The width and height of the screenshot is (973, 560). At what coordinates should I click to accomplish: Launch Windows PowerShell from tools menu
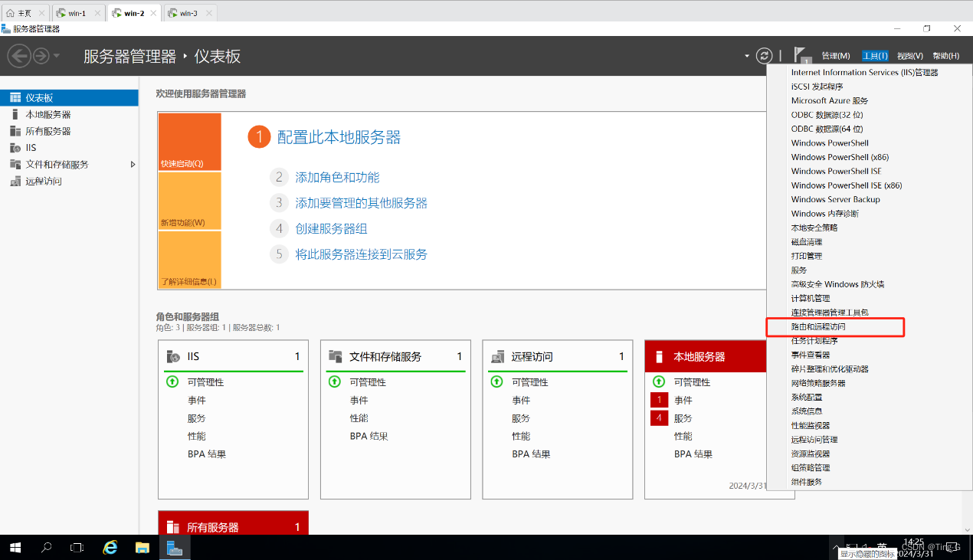[x=830, y=142]
